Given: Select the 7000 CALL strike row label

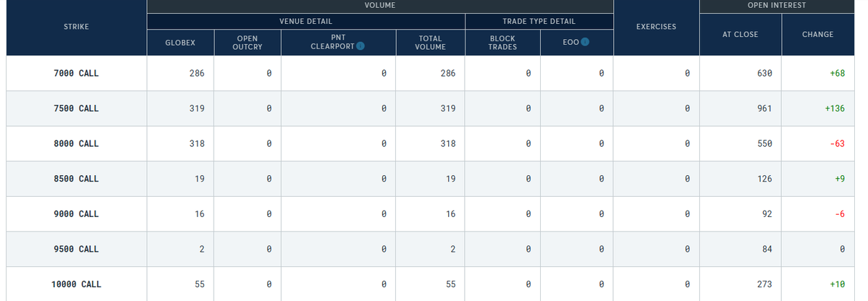Looking at the screenshot, I should (76, 73).
